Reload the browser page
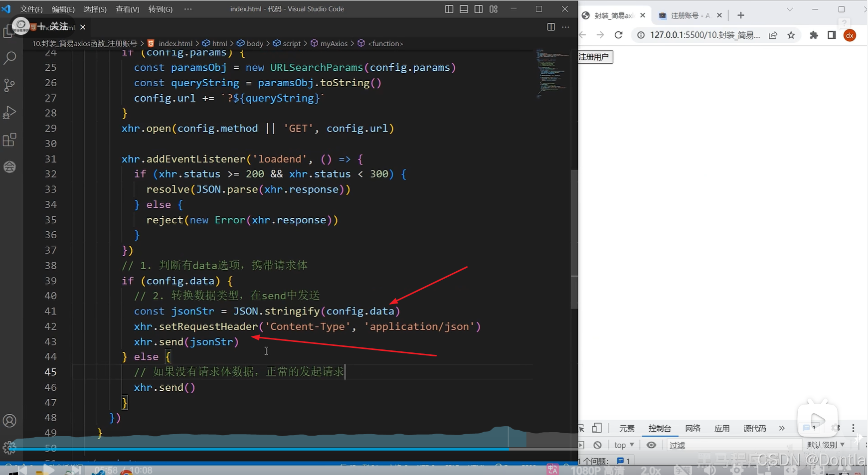868x475 pixels. coord(619,35)
